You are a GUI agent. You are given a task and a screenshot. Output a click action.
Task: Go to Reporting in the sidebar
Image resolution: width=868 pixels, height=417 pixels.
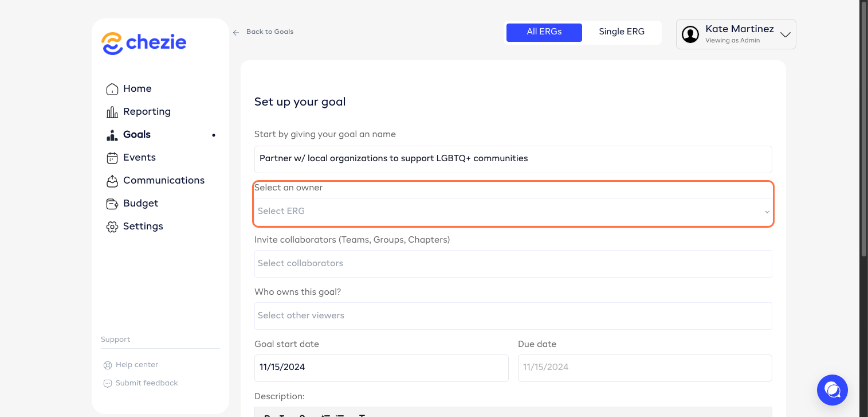tap(147, 112)
